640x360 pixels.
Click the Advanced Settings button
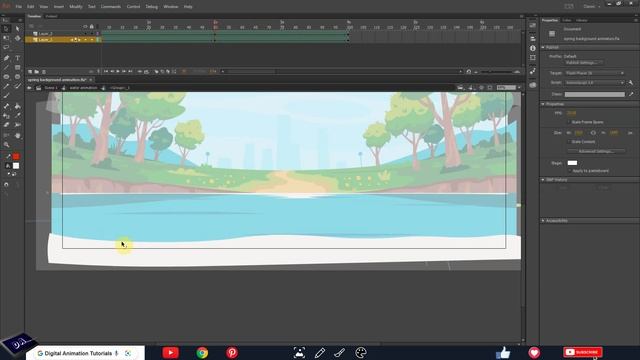596,151
